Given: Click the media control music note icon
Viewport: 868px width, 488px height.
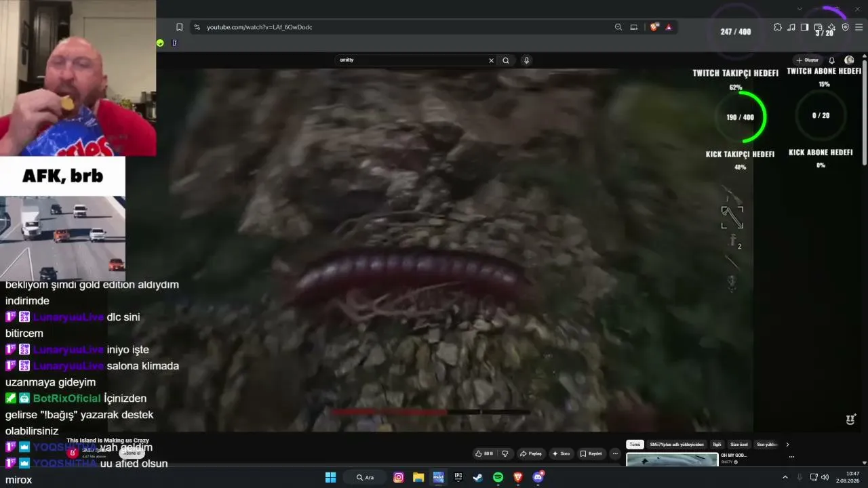Looking at the screenshot, I should [791, 27].
